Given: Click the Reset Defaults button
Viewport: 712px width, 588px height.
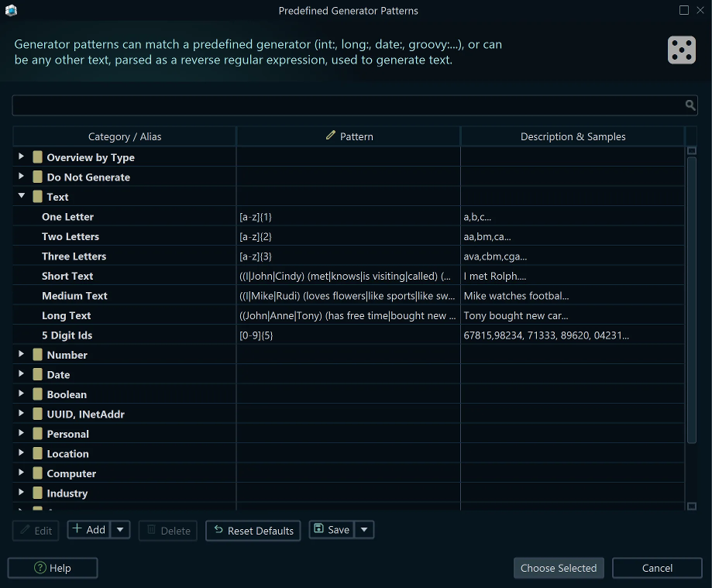Looking at the screenshot, I should click(x=253, y=531).
